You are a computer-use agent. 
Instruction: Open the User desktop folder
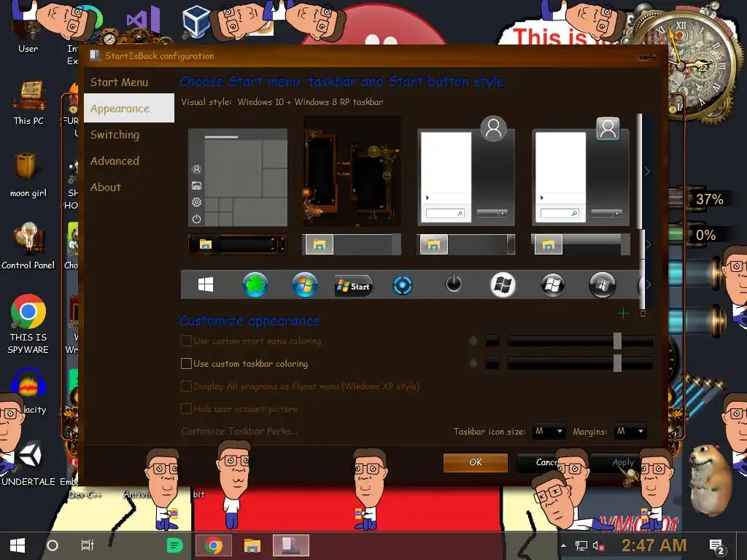pyautogui.click(x=28, y=28)
